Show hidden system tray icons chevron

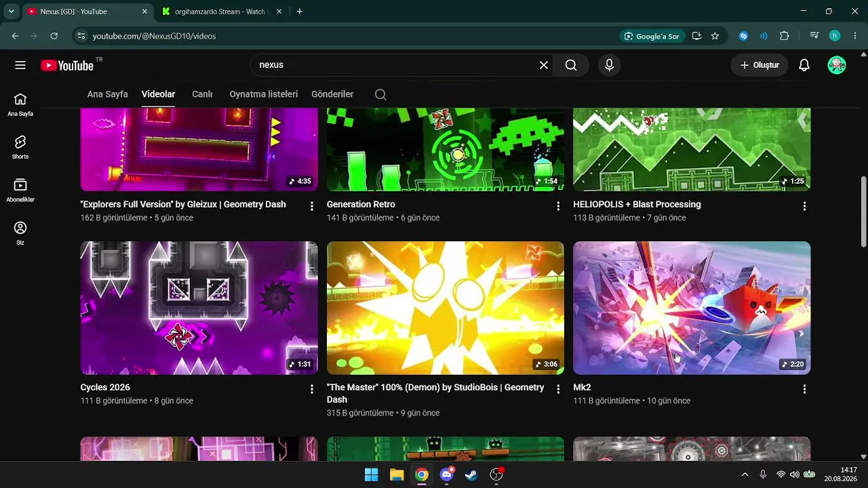click(x=745, y=474)
